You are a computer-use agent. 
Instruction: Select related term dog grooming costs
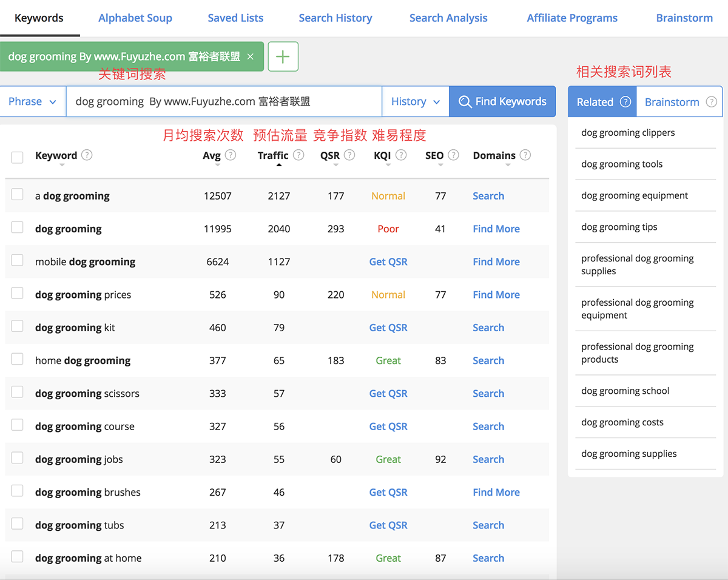[x=622, y=423]
